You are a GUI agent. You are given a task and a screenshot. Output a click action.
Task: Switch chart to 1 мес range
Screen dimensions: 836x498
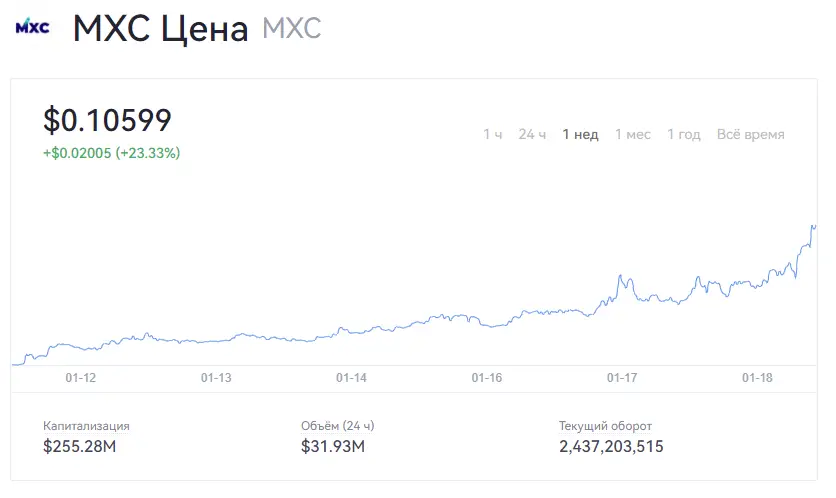[632, 134]
